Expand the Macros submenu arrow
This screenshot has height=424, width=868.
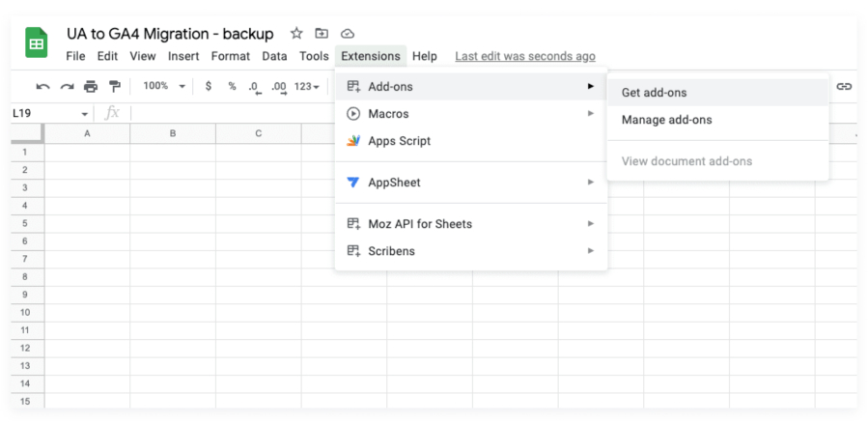[x=591, y=113]
